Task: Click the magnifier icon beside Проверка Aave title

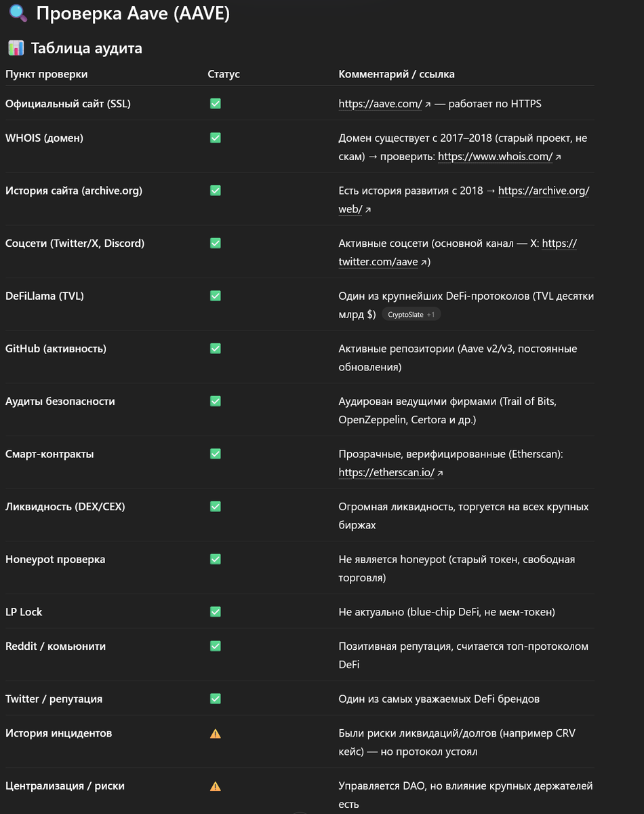Action: pos(18,14)
